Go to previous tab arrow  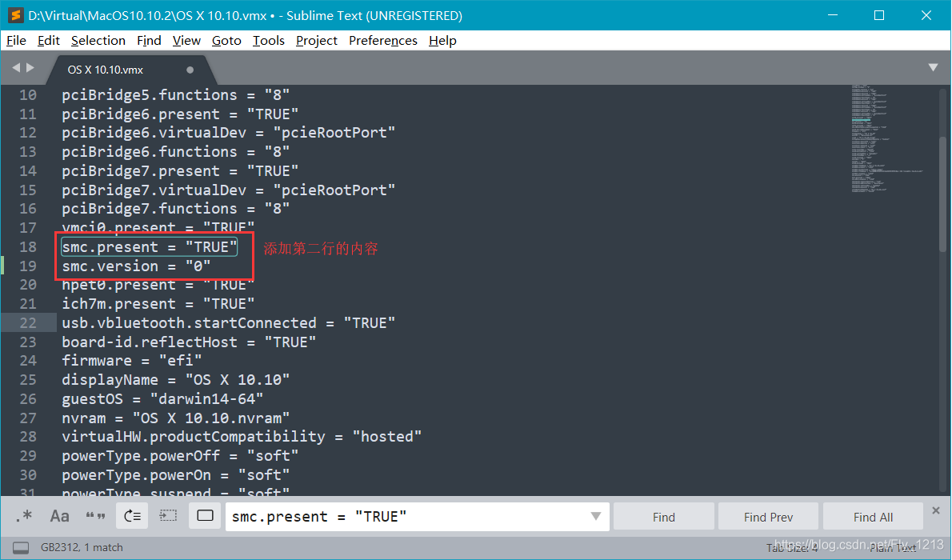click(x=16, y=68)
